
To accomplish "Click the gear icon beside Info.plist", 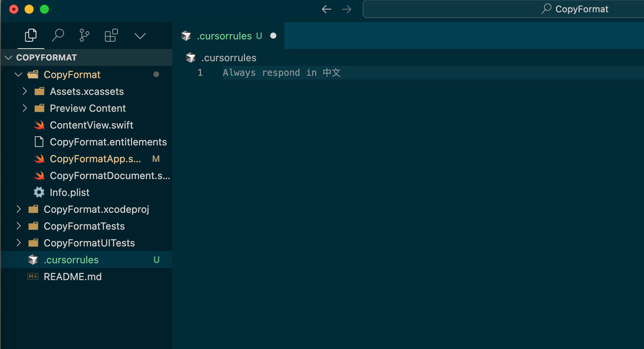I will coord(39,193).
